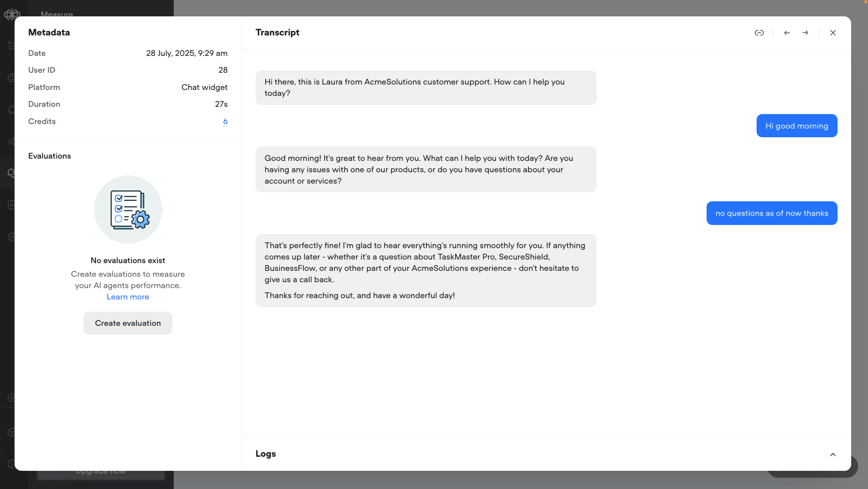The image size is (868, 489).
Task: Click the evaluations checklist illustration
Action: click(128, 210)
